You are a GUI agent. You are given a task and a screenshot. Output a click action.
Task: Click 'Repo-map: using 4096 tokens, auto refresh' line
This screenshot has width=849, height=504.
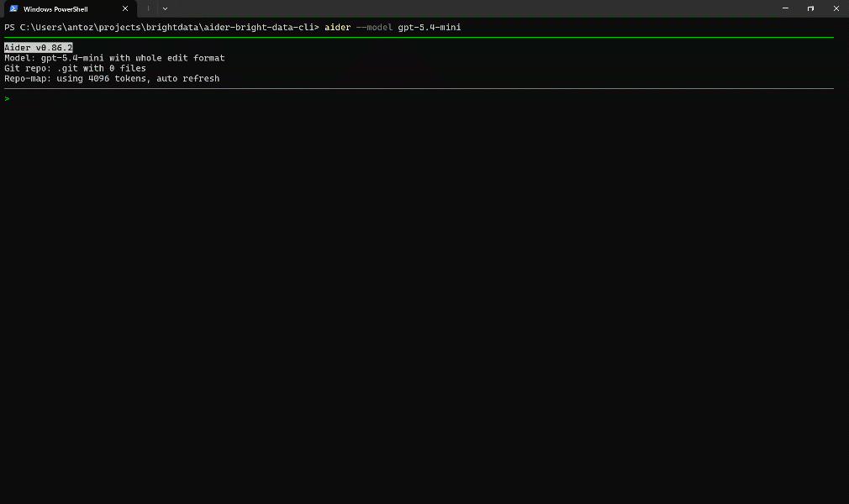click(x=112, y=78)
